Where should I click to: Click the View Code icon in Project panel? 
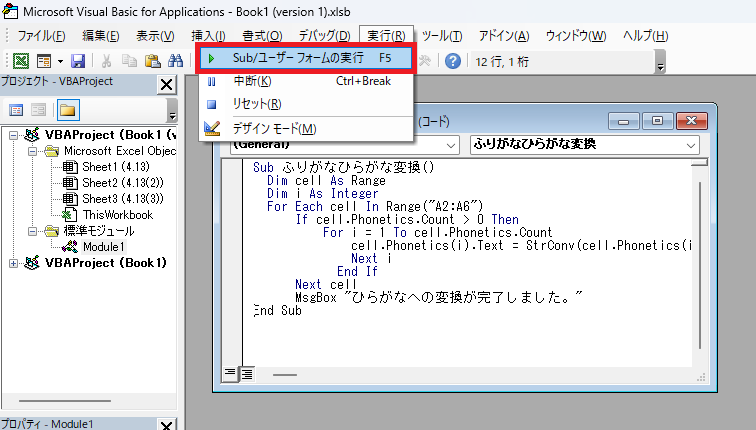point(17,110)
